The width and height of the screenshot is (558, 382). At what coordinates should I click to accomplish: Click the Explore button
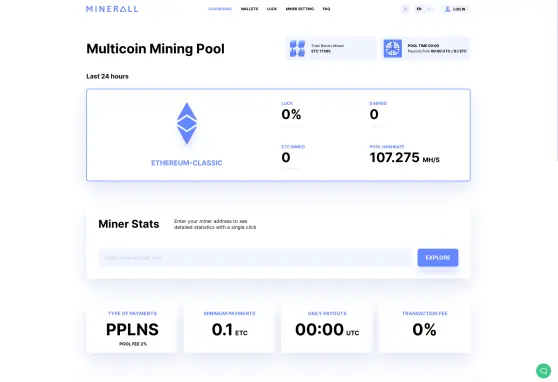pos(438,257)
